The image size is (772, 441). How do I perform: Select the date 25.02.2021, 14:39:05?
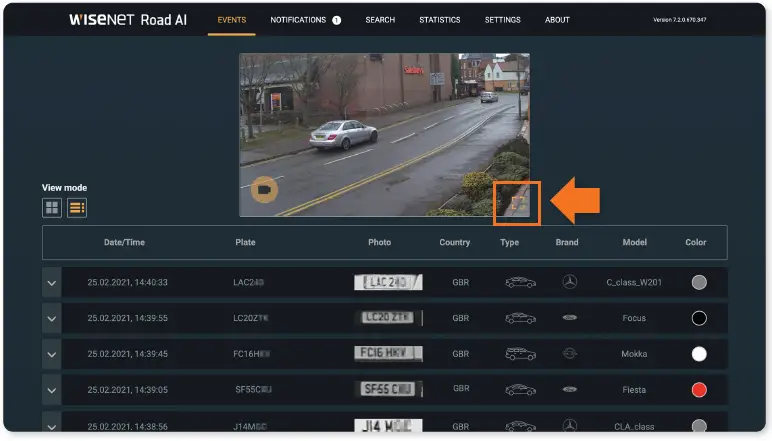pyautogui.click(x=128, y=390)
